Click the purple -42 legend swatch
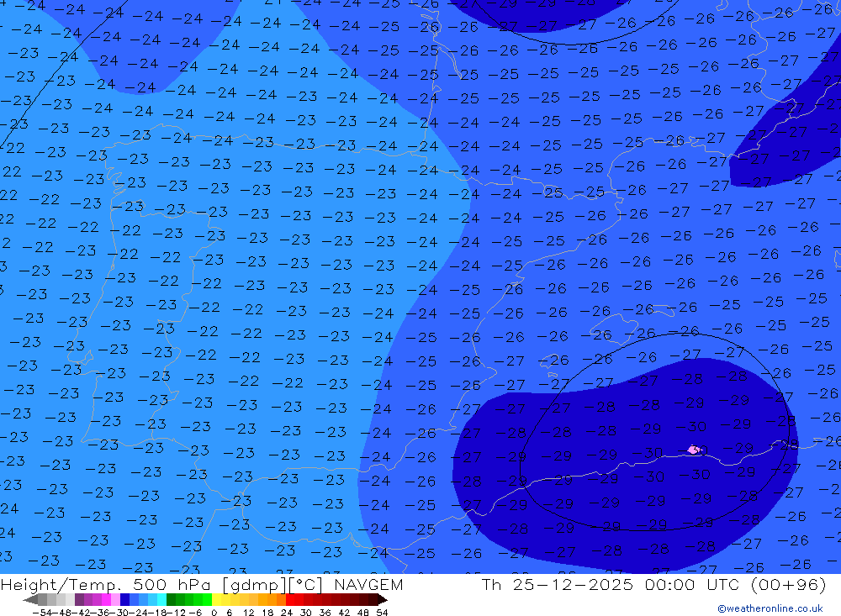This screenshot has height=616, width=841. click(79, 599)
